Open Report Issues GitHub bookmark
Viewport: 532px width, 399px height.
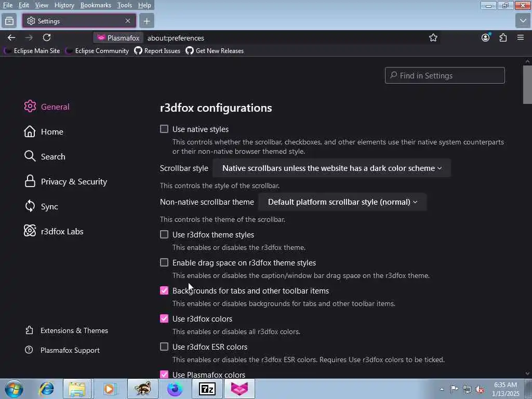point(157,51)
